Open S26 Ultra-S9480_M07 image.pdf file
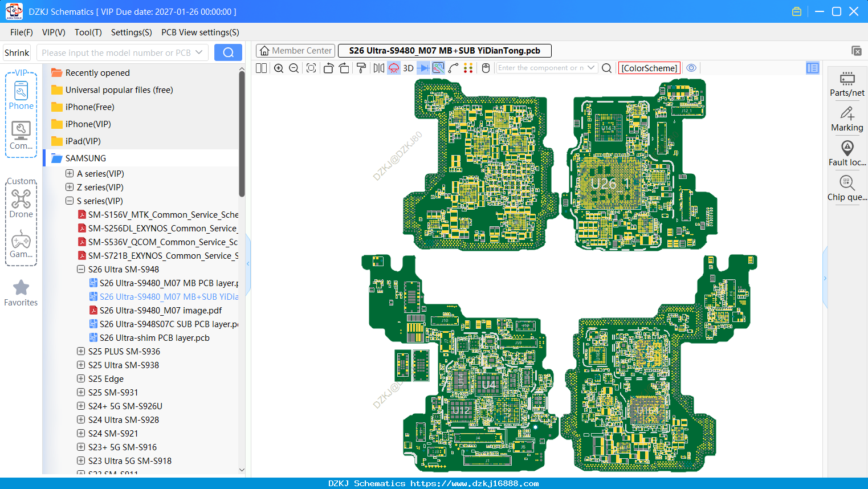 (161, 310)
